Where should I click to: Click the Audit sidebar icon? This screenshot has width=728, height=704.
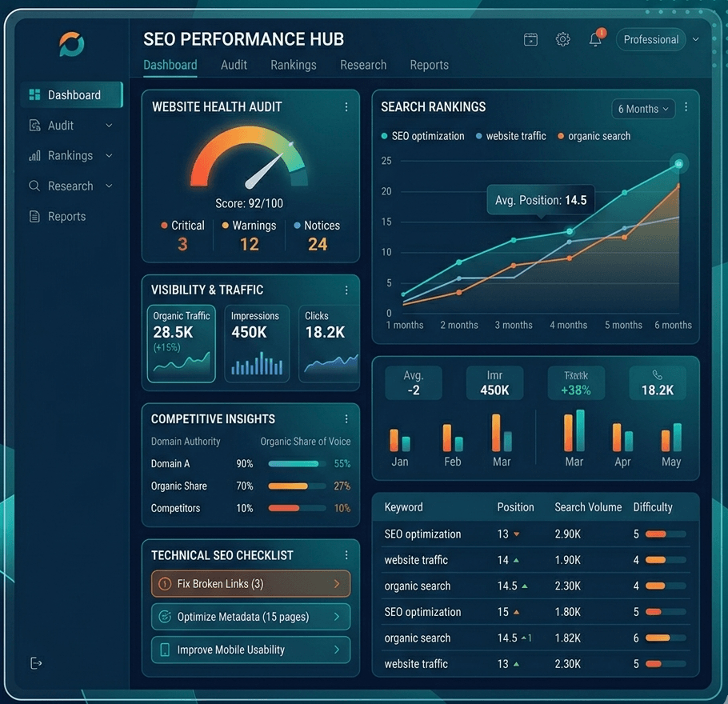34,126
